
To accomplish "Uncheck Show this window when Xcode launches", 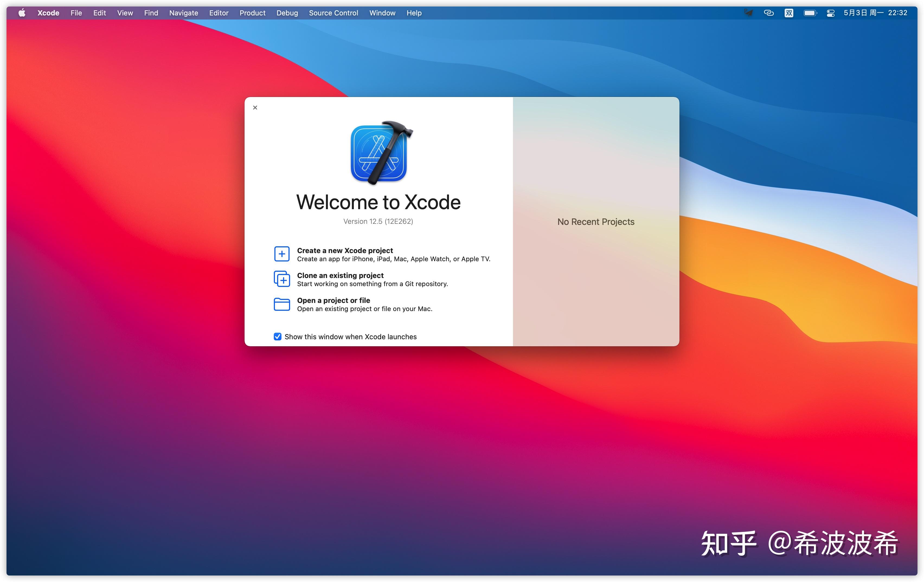I will [x=278, y=337].
